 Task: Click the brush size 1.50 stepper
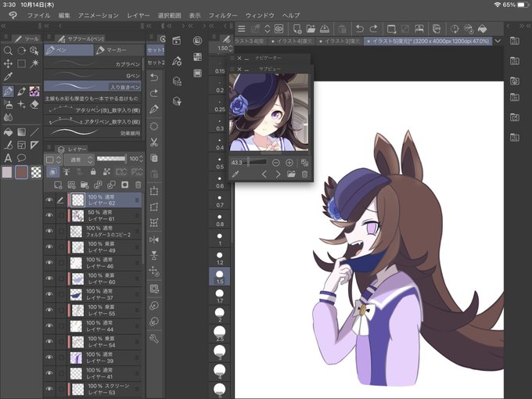click(x=231, y=49)
